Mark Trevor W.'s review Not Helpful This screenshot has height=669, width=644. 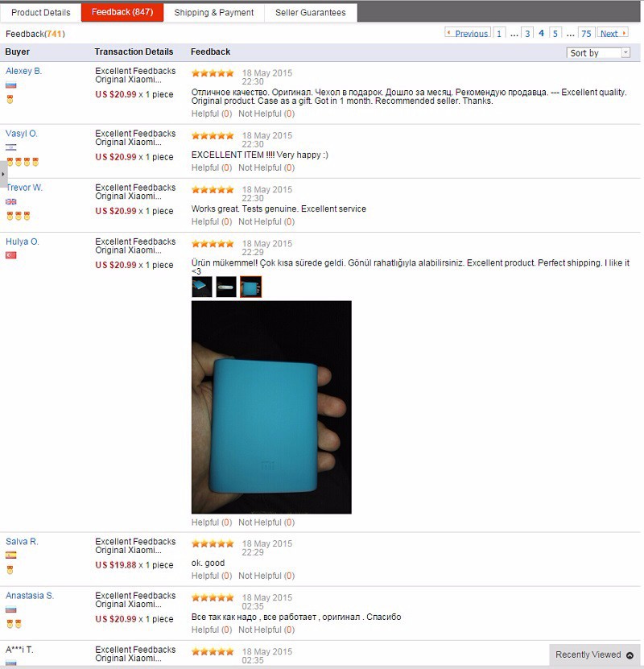[x=266, y=221]
